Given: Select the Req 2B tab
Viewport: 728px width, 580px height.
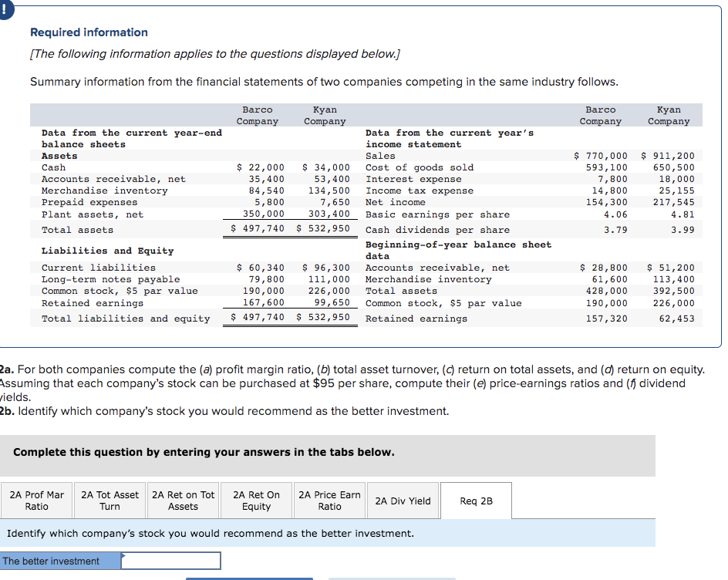Looking at the screenshot, I should tap(477, 501).
